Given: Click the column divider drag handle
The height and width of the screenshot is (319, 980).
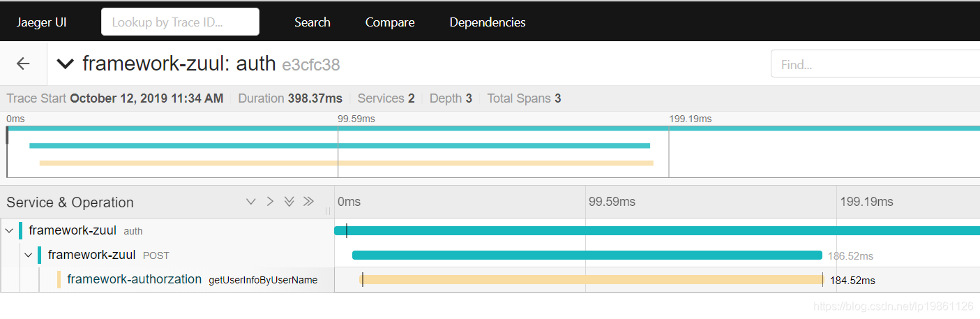Looking at the screenshot, I should tap(328, 210).
